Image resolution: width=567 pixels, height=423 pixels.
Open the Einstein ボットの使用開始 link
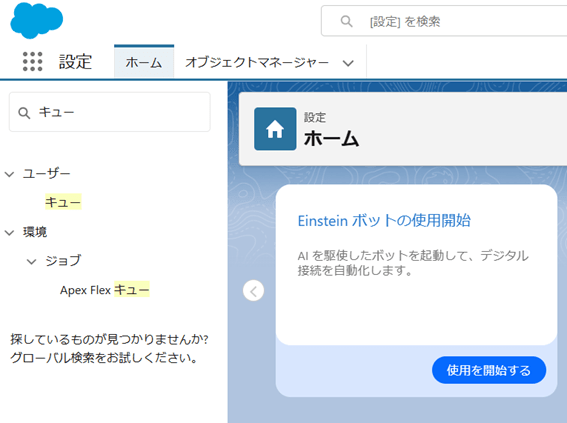pyautogui.click(x=384, y=221)
